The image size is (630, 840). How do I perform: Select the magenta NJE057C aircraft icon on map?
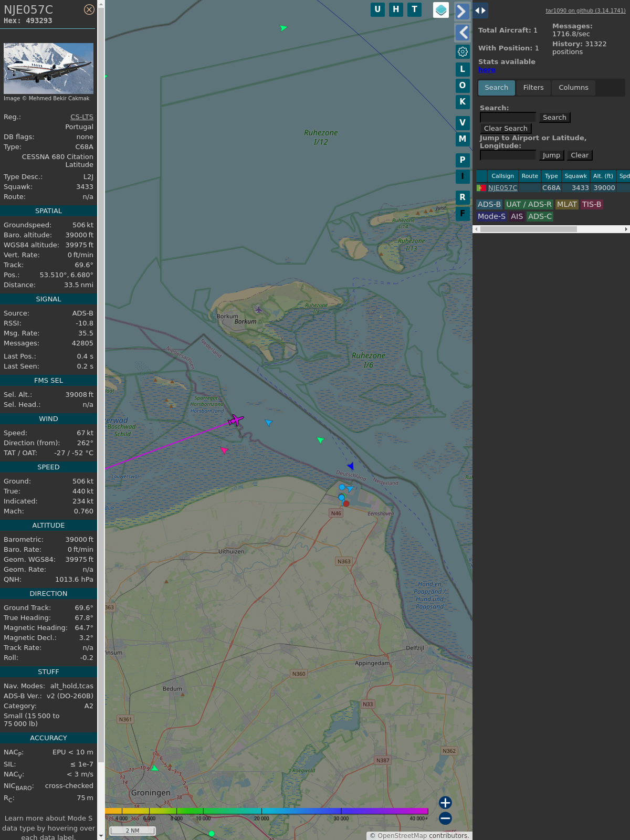(x=236, y=420)
